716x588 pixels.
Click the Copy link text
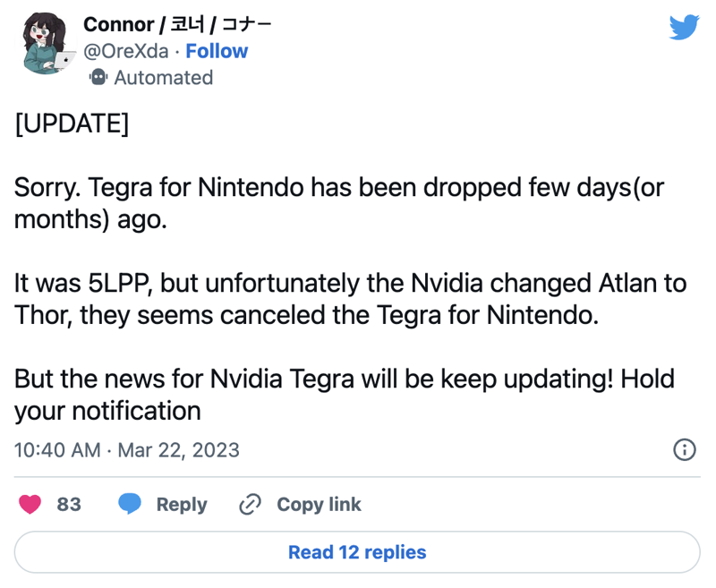pos(319,505)
